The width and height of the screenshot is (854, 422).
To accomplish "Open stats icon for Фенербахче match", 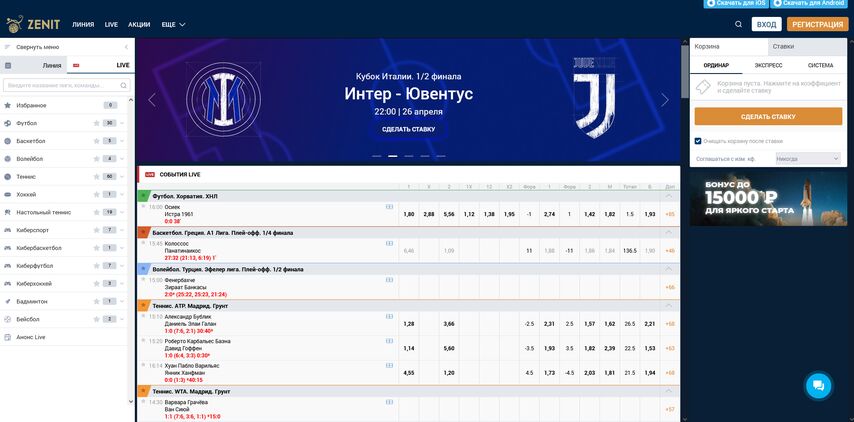I will coord(389,280).
